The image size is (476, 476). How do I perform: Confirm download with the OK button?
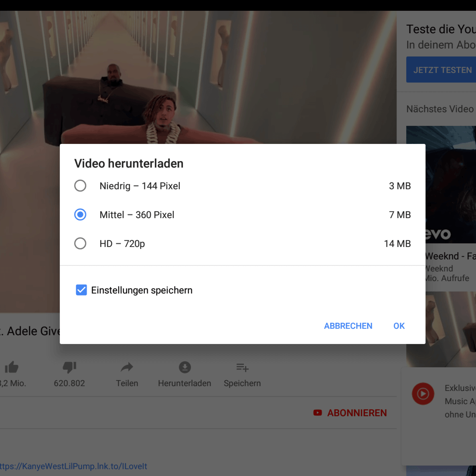(399, 326)
